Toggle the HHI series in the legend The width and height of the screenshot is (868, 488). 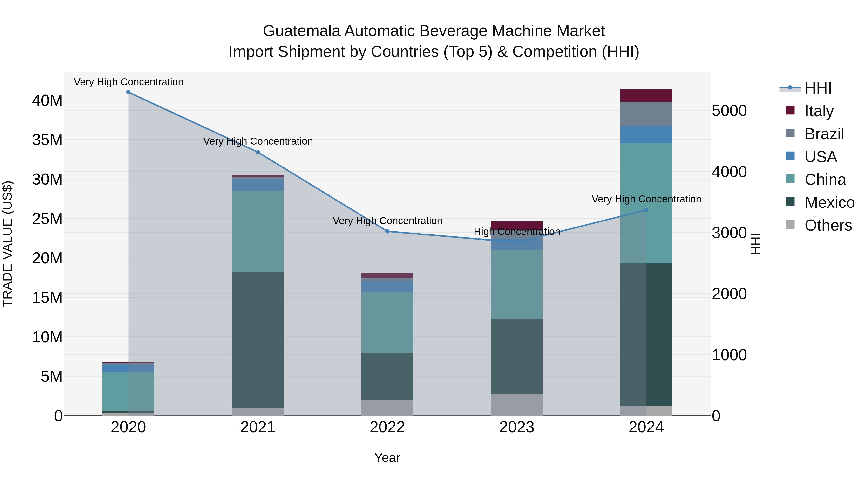pos(805,88)
